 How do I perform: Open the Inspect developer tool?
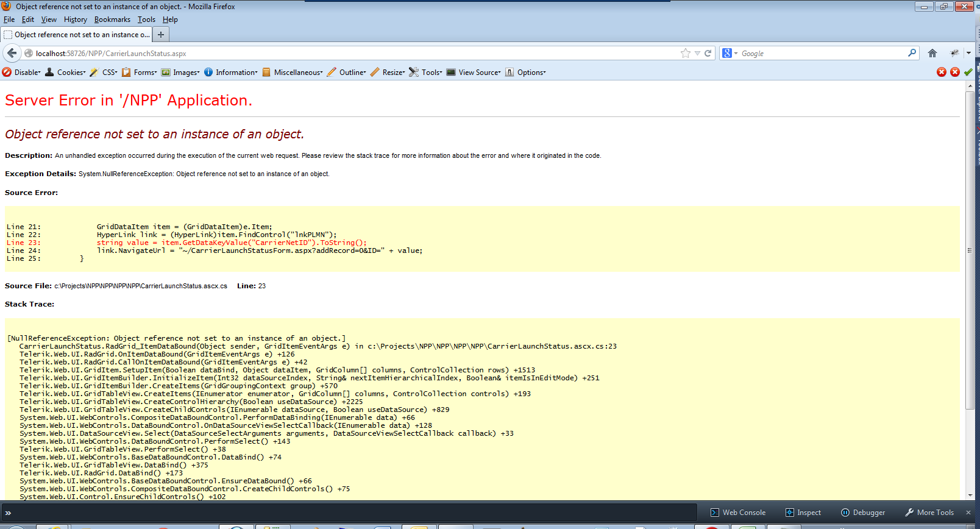point(803,513)
